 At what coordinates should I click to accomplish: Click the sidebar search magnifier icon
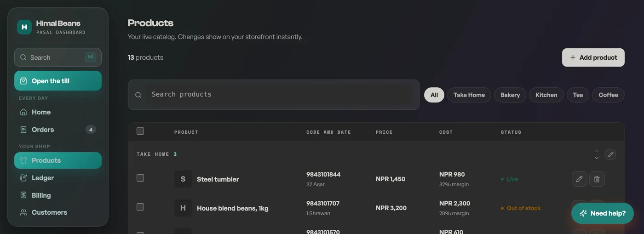pos(23,57)
